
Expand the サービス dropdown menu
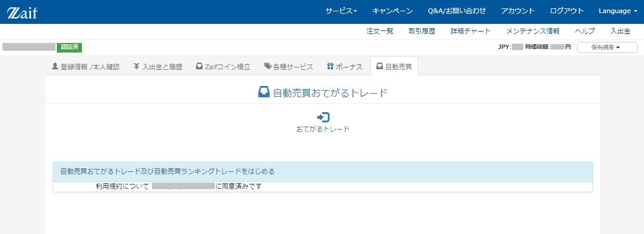341,11
